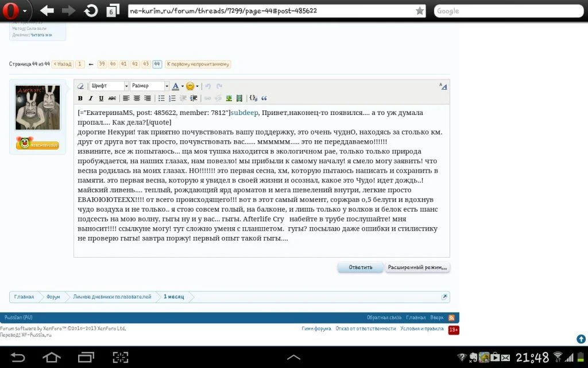Insert media with the film icon

click(239, 98)
